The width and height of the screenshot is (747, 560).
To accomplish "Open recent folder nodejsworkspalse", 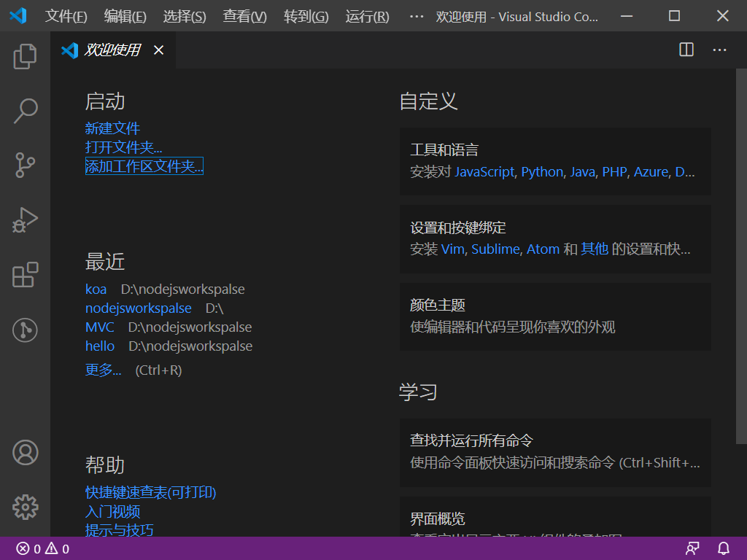I will coord(138,308).
